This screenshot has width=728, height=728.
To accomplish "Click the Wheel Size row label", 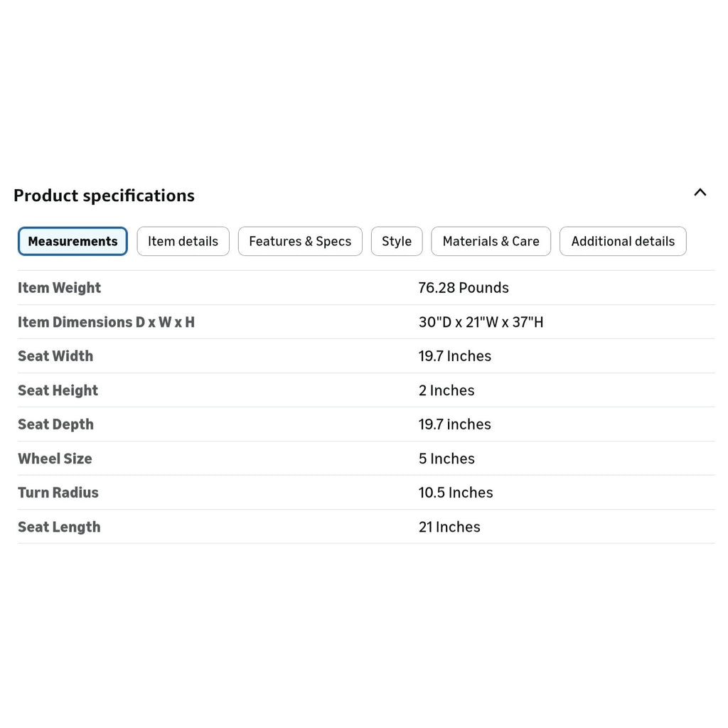I will tap(55, 459).
